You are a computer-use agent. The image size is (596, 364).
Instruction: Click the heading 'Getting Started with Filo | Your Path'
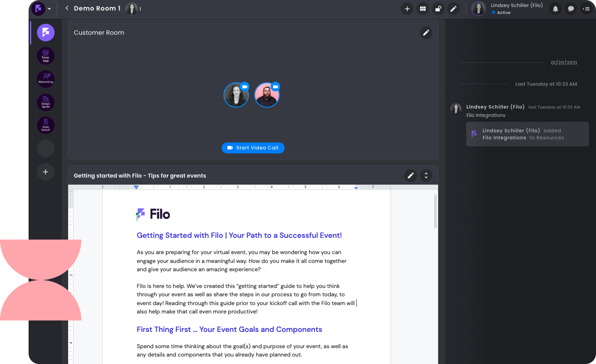pyautogui.click(x=239, y=236)
